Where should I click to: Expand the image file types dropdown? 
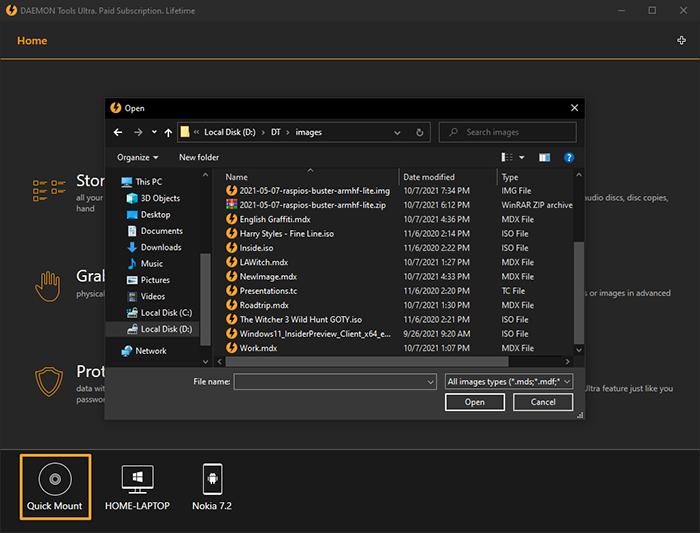point(510,381)
